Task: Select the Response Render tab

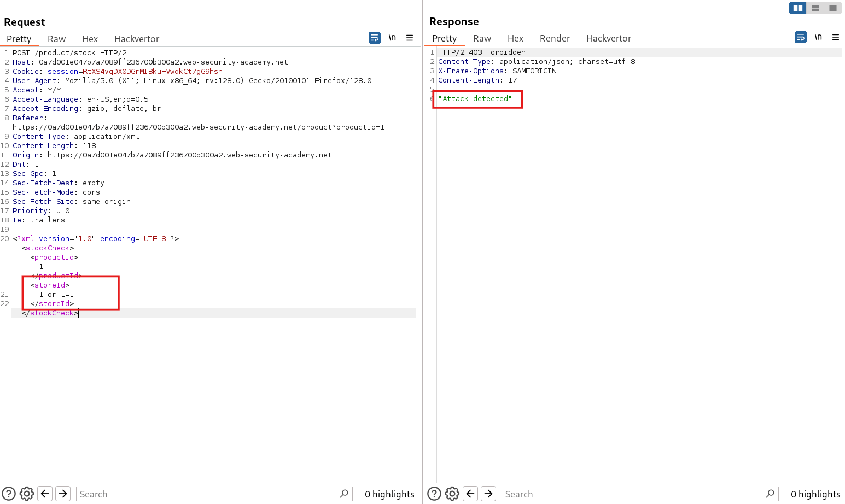Action: coord(555,38)
